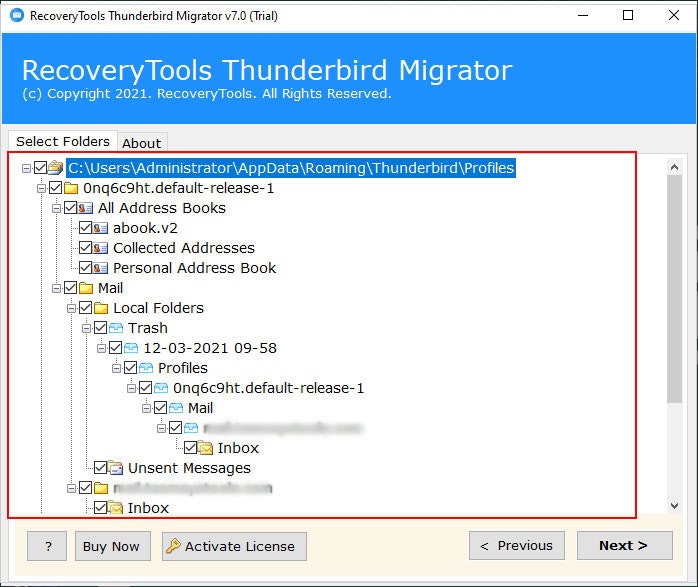Select the C:\Users\Administrator\AppData\Roaming\Thunderbird\Profiles row
Viewport: 698px width, 587px height.
coord(291,168)
